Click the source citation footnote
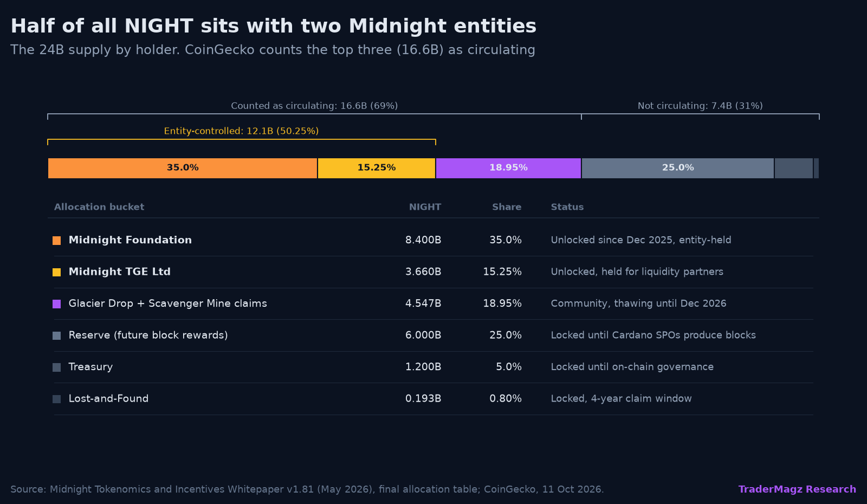 [307, 489]
